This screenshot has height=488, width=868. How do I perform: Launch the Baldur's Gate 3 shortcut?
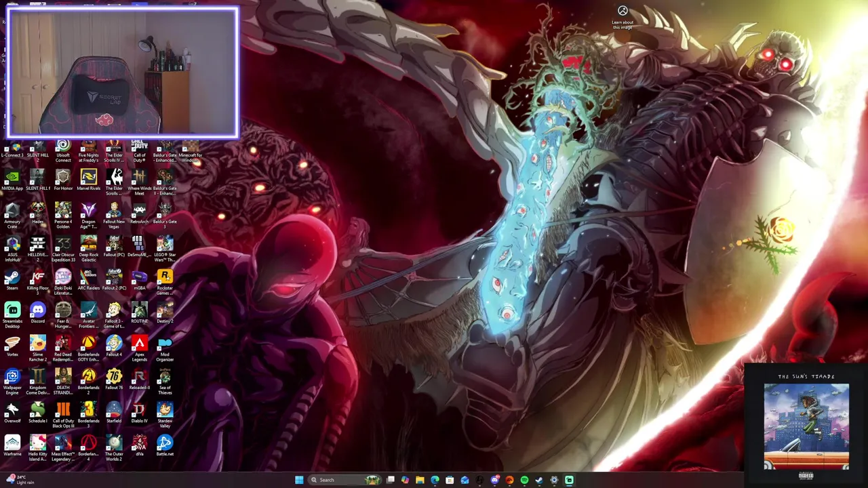[165, 214]
